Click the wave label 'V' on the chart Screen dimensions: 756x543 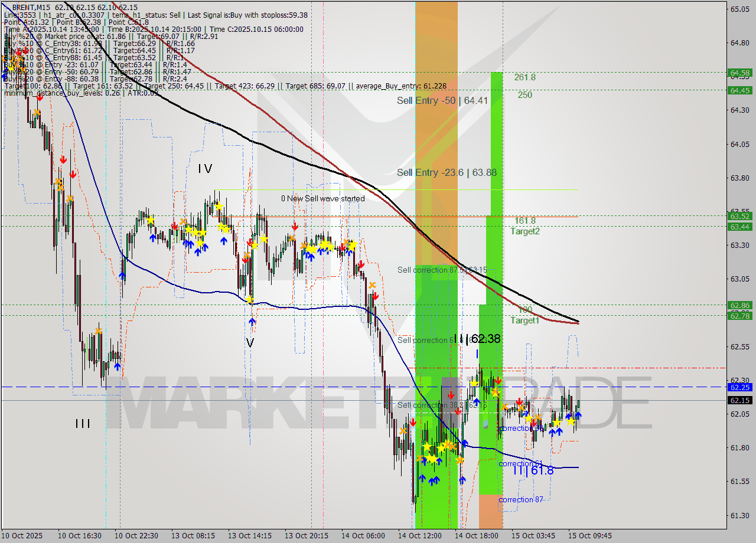tap(251, 342)
